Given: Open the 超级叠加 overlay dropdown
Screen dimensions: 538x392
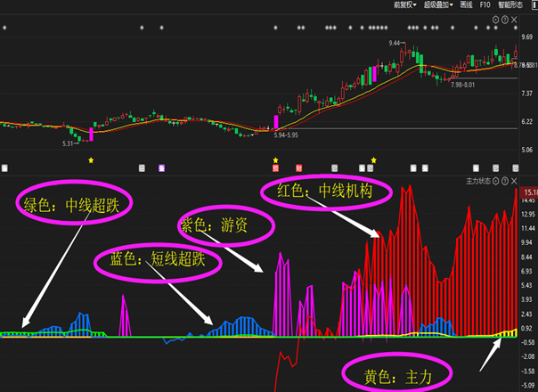Looking at the screenshot, I should point(438,4).
